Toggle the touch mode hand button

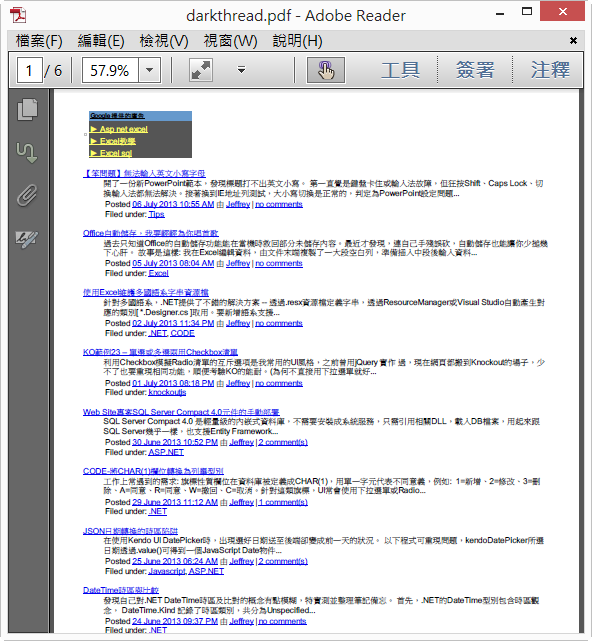(326, 70)
